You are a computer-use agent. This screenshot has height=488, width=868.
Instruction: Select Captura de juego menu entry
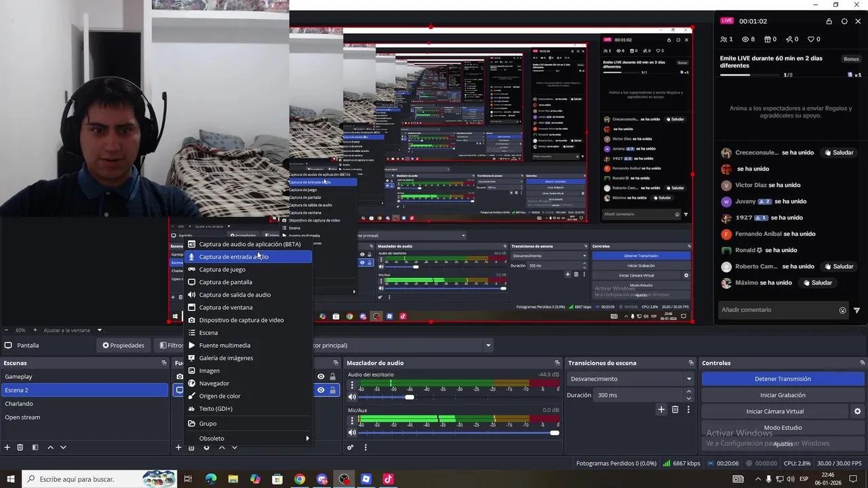248,270
